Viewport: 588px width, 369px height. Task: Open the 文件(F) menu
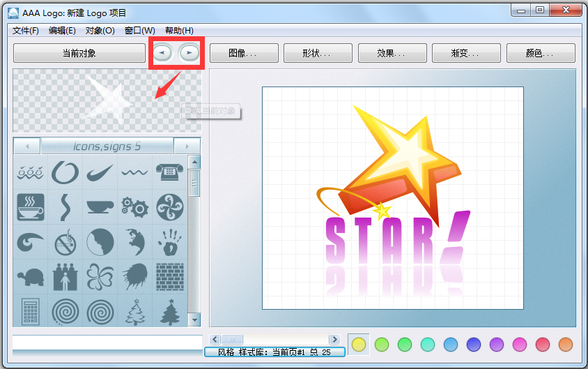(26, 30)
